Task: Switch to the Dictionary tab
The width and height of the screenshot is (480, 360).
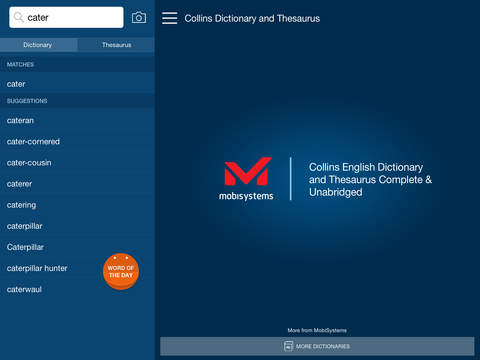Action: click(39, 45)
